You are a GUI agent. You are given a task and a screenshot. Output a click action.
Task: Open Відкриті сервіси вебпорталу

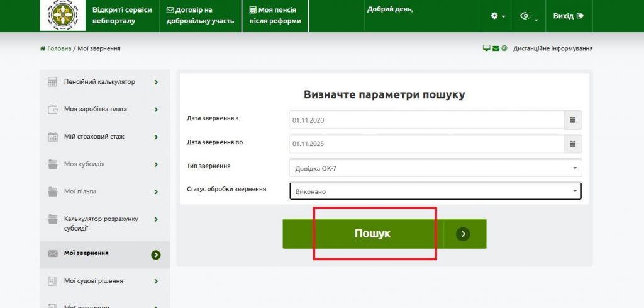point(121,15)
